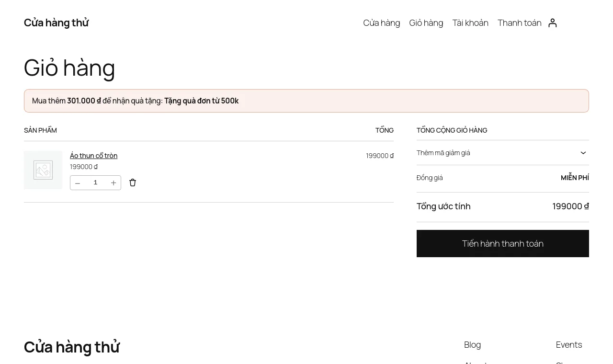Viewport: 613px width, 364px height.
Task: Click Tiến hành thanh toán button
Action: point(503,243)
